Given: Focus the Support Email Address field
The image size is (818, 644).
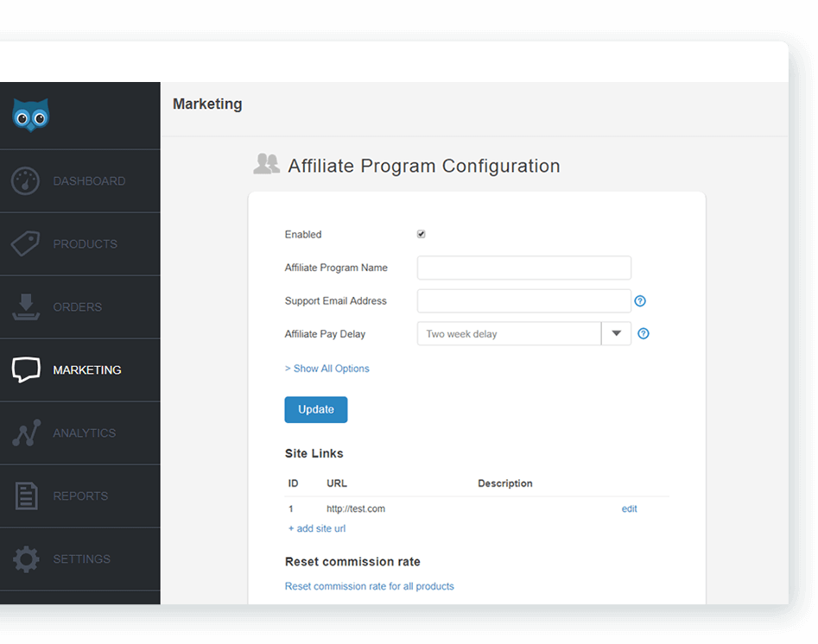Looking at the screenshot, I should [523, 301].
